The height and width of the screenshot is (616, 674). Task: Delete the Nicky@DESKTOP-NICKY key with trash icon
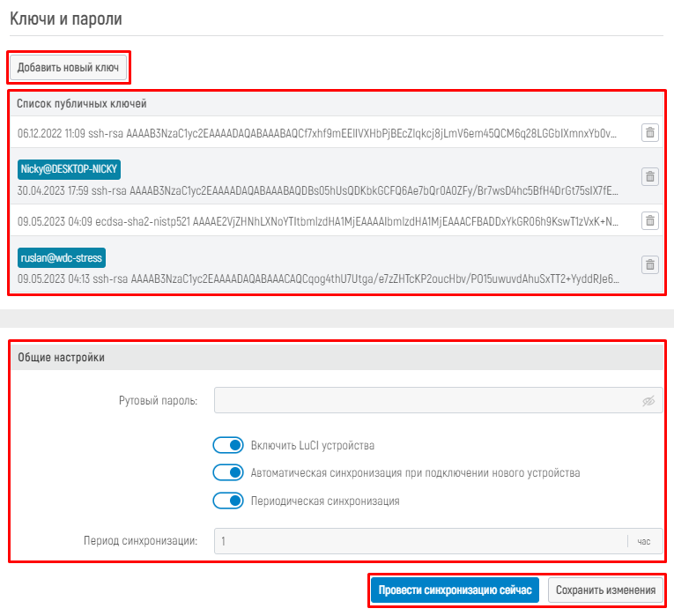649,176
